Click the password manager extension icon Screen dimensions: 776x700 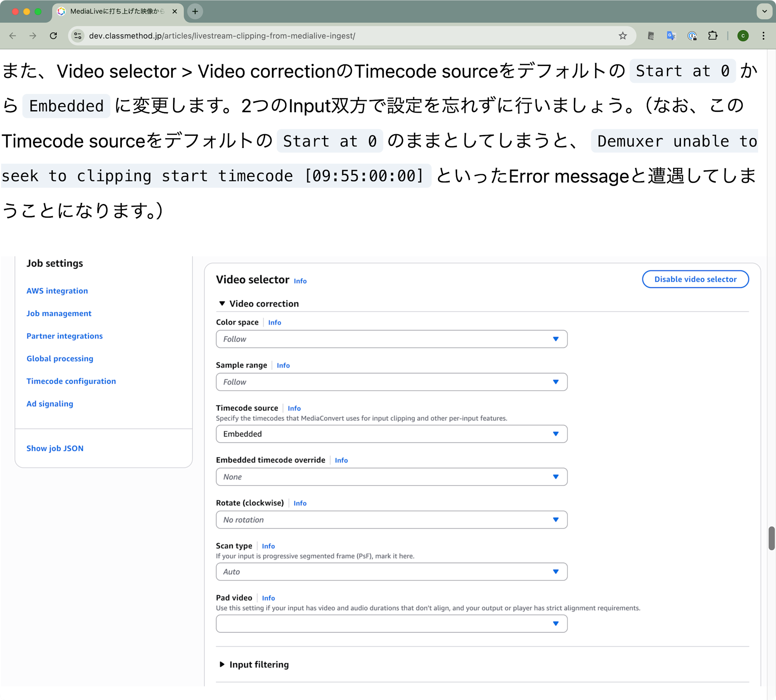click(692, 36)
